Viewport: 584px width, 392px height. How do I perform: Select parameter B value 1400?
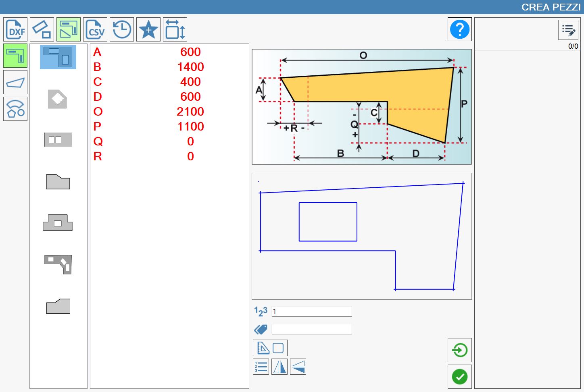click(x=190, y=67)
